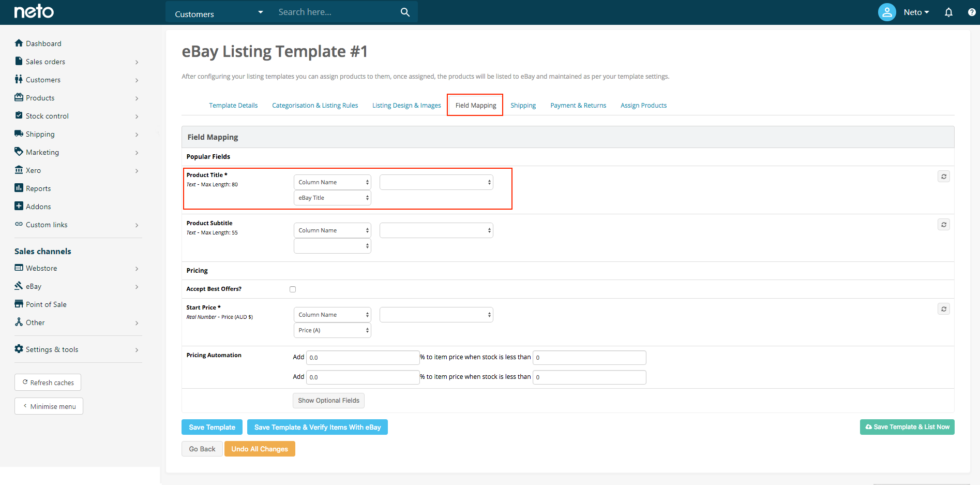Open Listing Design & Images tab
The image size is (980, 485).
coord(406,106)
